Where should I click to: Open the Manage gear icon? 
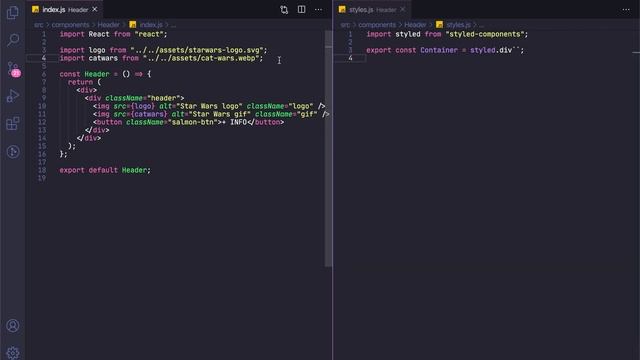point(13,353)
